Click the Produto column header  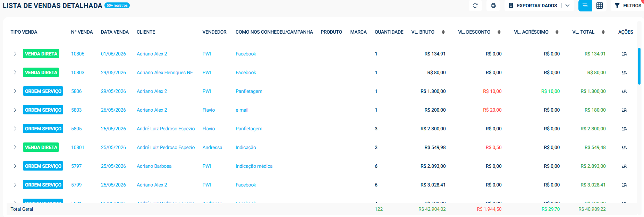click(331, 32)
